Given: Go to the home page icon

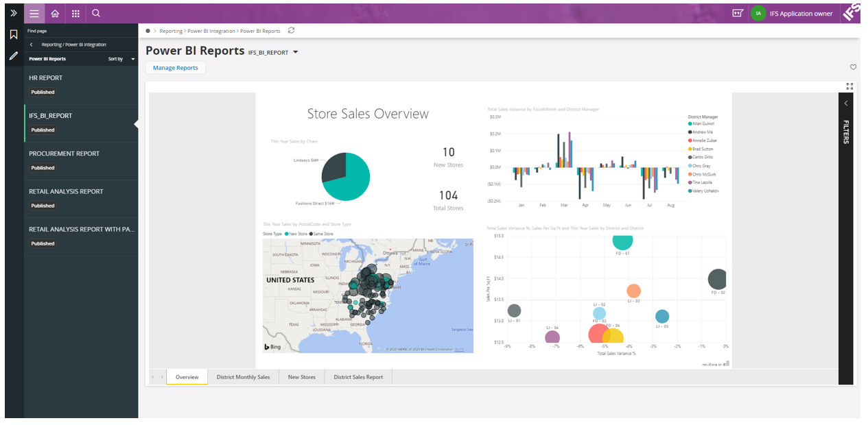Looking at the screenshot, I should click(55, 13).
